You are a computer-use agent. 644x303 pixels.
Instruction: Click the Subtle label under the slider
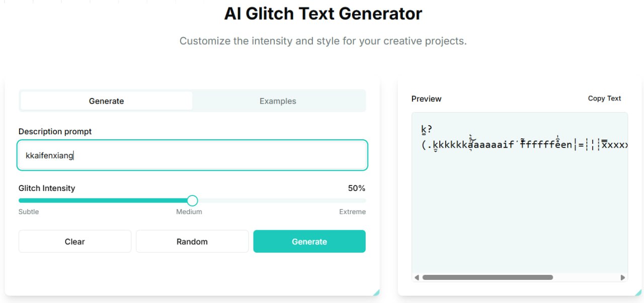(x=29, y=212)
